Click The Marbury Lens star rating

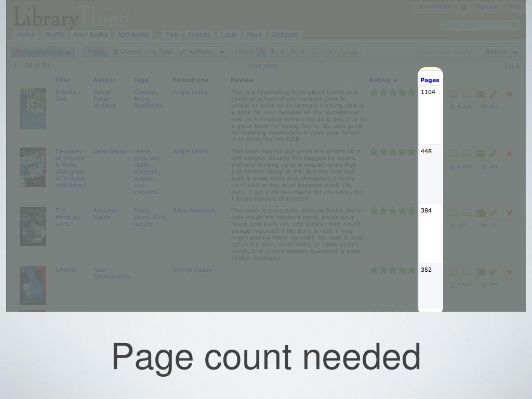[393, 211]
